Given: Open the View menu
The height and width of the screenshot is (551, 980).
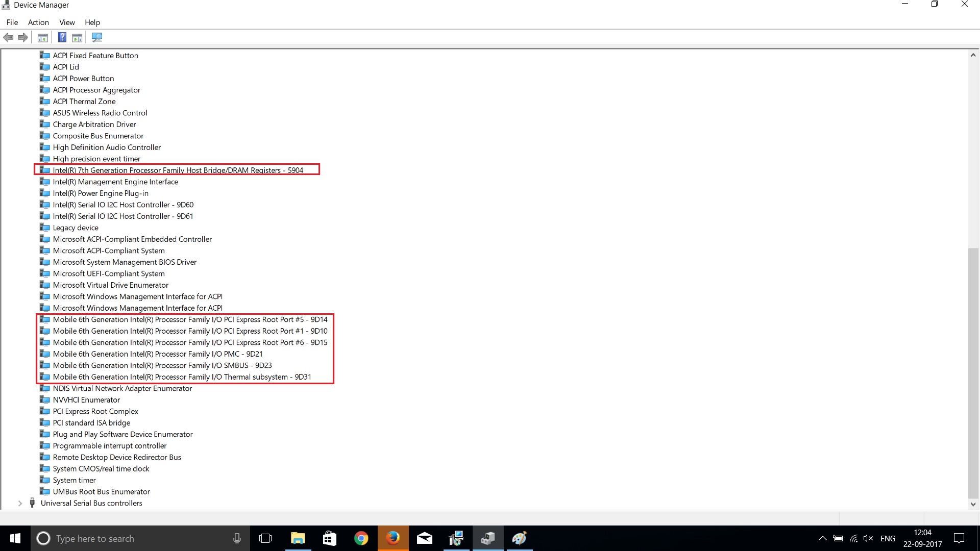Looking at the screenshot, I should click(67, 22).
